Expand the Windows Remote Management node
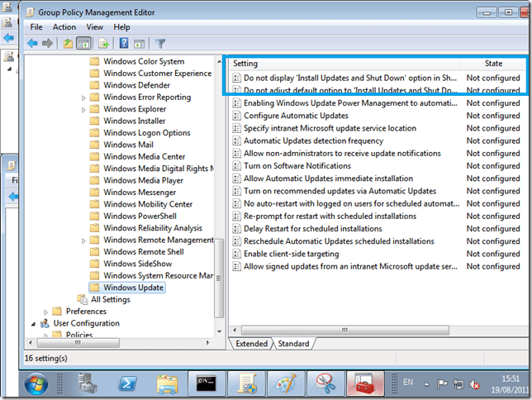532x400 pixels. (x=83, y=240)
